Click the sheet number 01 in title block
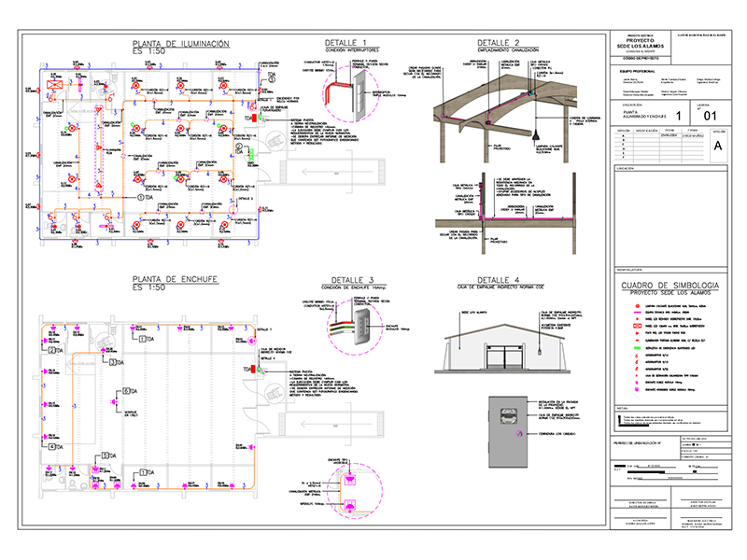747x560 pixels. tap(711, 116)
